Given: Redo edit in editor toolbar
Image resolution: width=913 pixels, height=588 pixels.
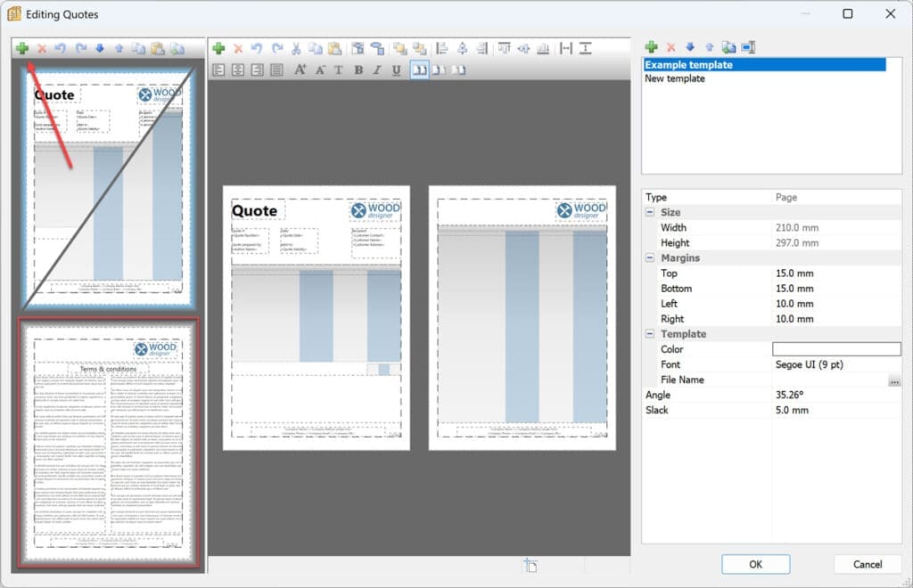Looking at the screenshot, I should 277,49.
